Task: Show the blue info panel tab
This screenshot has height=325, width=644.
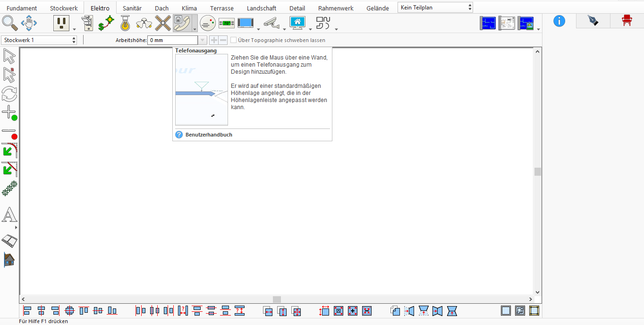Action: pyautogui.click(x=559, y=21)
